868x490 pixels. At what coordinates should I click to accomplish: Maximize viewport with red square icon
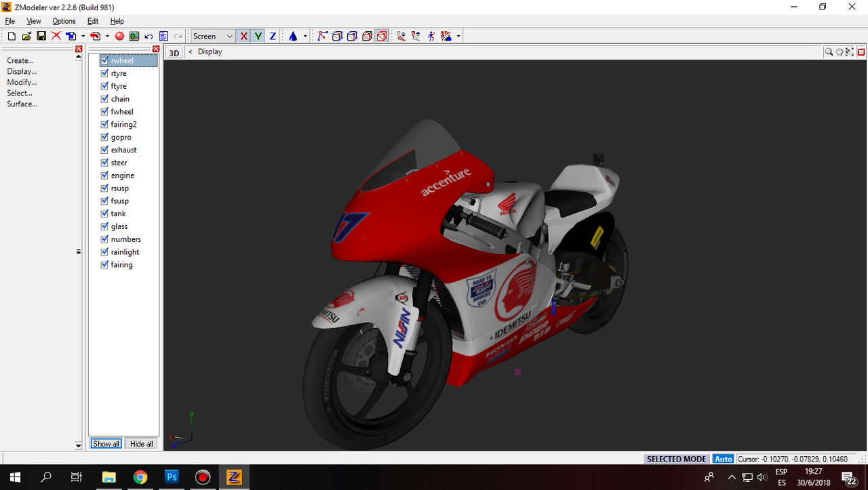[861, 52]
